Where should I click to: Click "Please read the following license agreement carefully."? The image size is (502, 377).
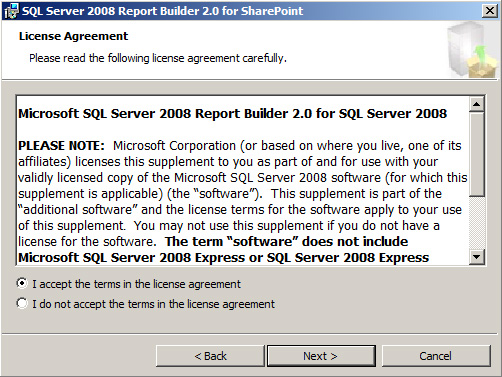coord(158,58)
